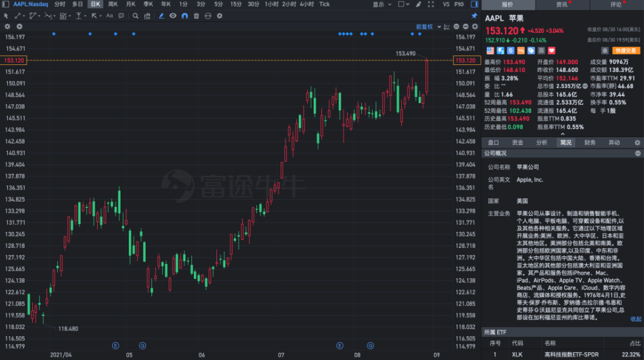Click the US flag market icon
Viewport: 644px width, 360px height.
click(x=490, y=50)
